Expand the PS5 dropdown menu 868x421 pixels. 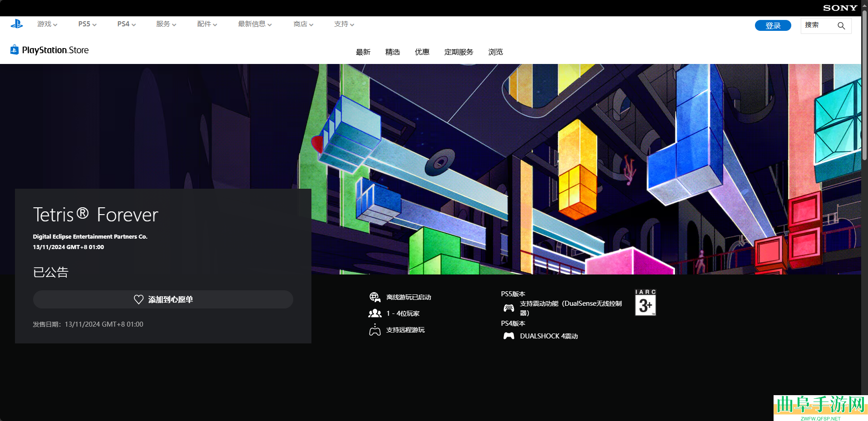click(x=87, y=24)
